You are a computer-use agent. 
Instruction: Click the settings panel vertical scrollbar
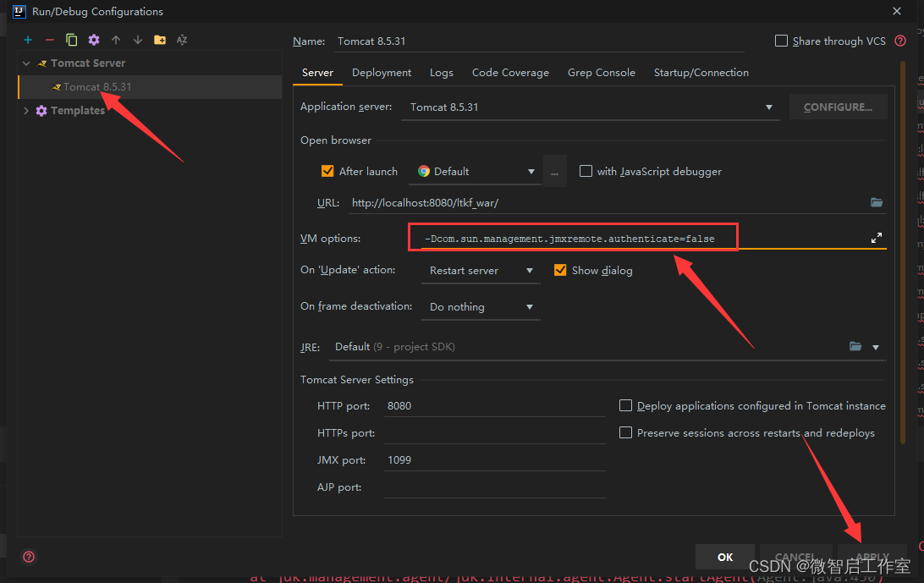tap(902, 252)
